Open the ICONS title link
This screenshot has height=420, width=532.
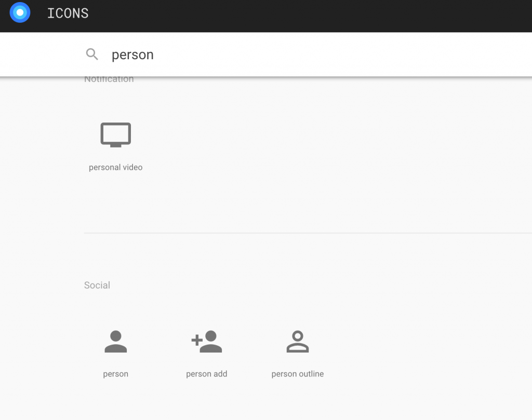[68, 13]
